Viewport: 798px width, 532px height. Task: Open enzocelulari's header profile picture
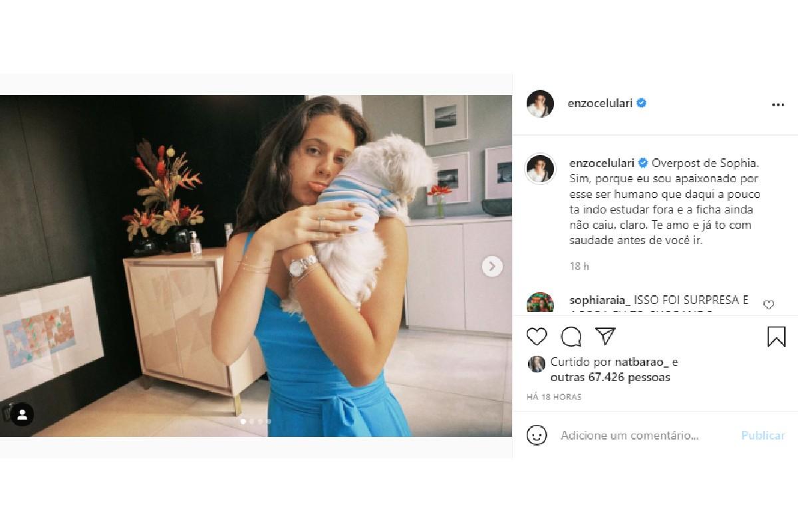[x=540, y=104]
